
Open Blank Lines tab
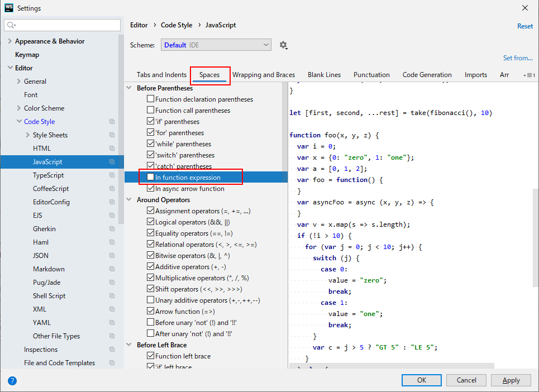pos(324,75)
